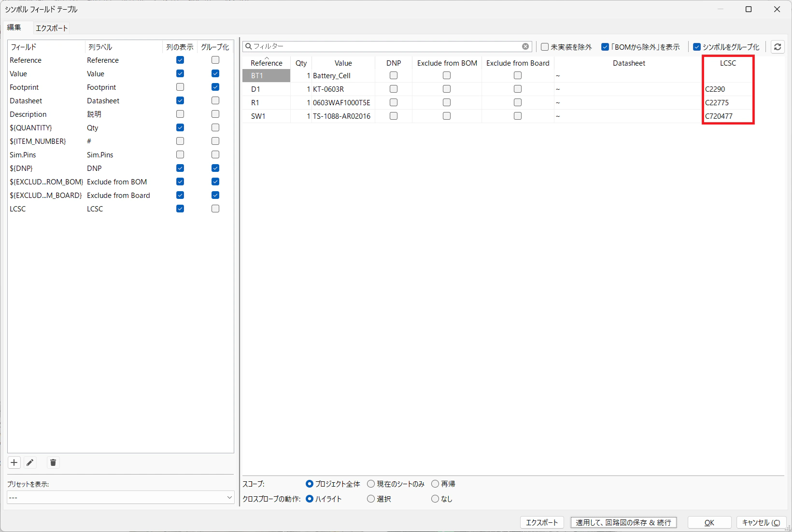Select the ハイライト cross-probe option
This screenshot has width=792, height=532.
324,499
